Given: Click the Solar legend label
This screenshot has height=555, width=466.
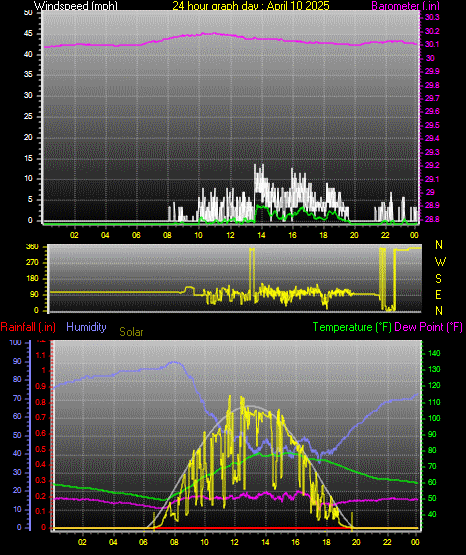Looking at the screenshot, I should click(131, 332).
